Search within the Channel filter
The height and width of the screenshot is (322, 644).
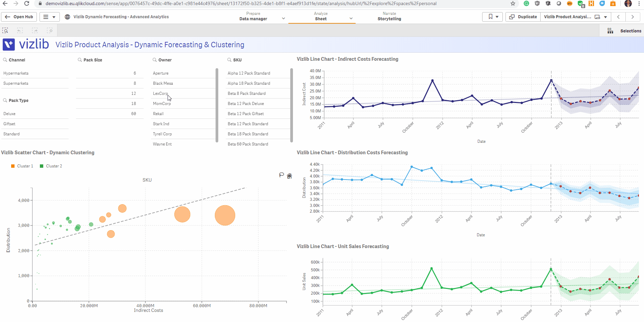pos(5,60)
